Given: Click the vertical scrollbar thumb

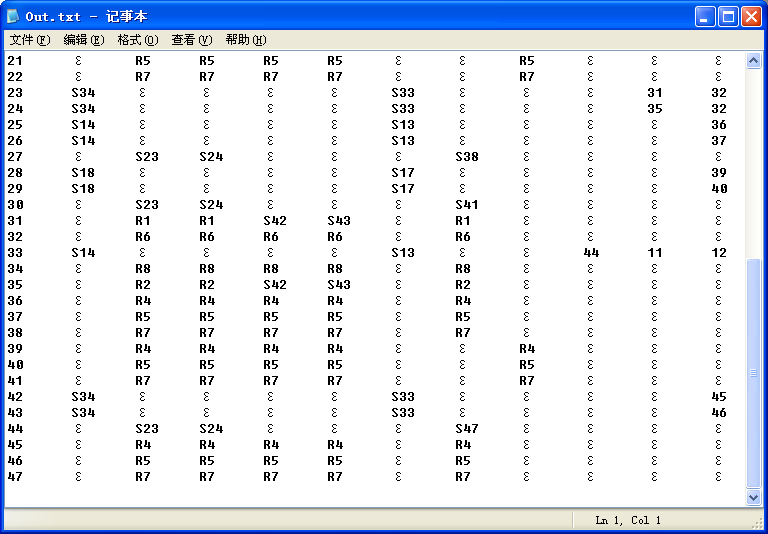Looking at the screenshot, I should click(753, 373).
